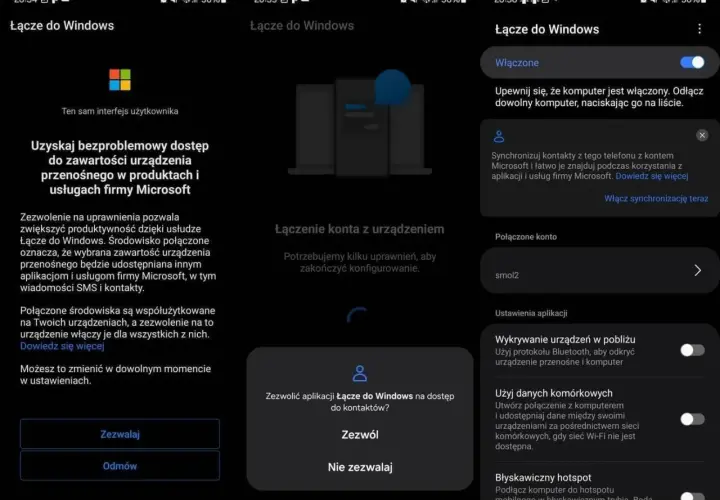
Task: Tap Zezwól in the permission dialog
Action: pos(360,435)
